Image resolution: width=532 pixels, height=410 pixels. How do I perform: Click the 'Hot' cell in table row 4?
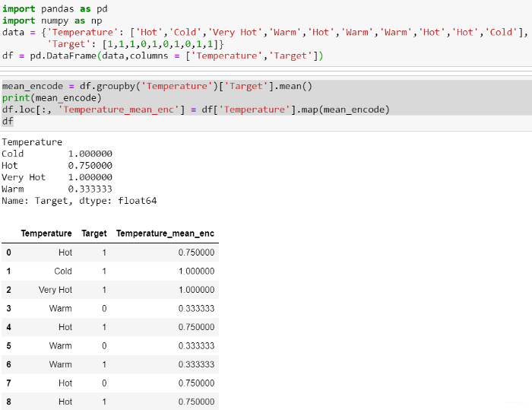click(x=65, y=327)
